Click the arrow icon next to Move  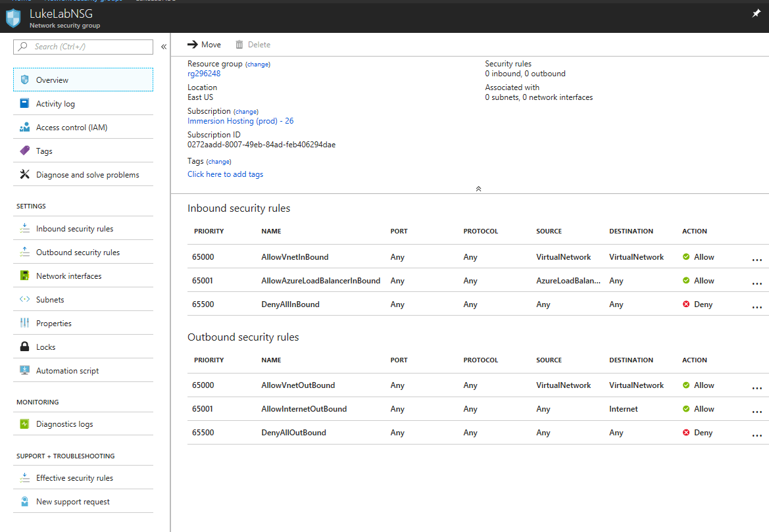(192, 45)
